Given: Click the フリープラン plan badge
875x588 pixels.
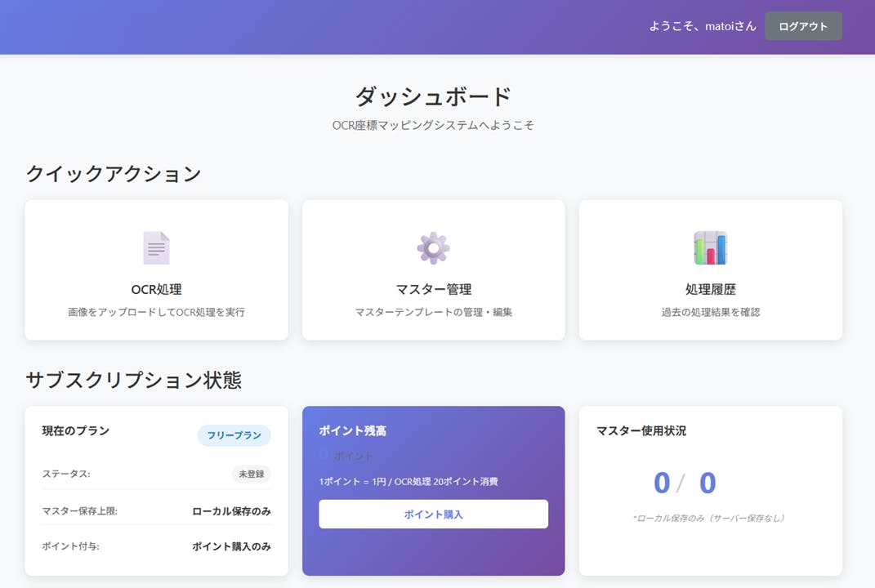Looking at the screenshot, I should (234, 435).
